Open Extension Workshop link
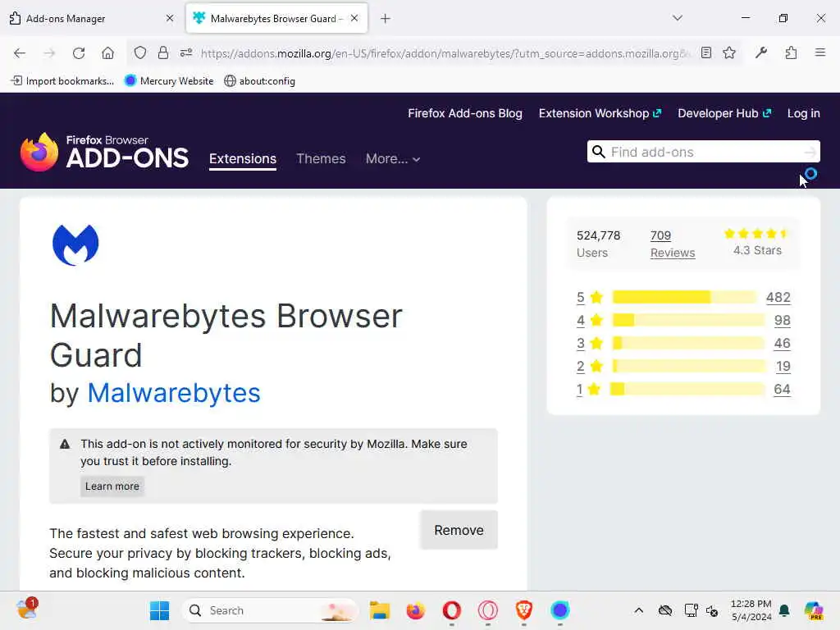The image size is (840, 630). tap(600, 113)
